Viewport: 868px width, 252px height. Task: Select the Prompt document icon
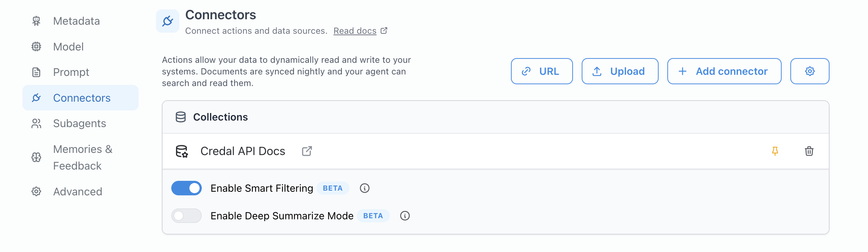[36, 72]
